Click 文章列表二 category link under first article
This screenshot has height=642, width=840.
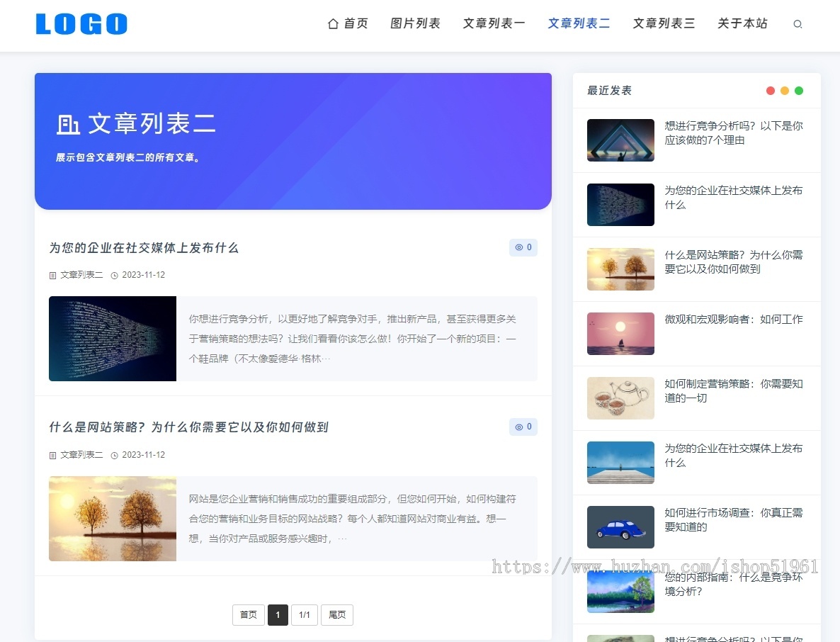[x=81, y=275]
